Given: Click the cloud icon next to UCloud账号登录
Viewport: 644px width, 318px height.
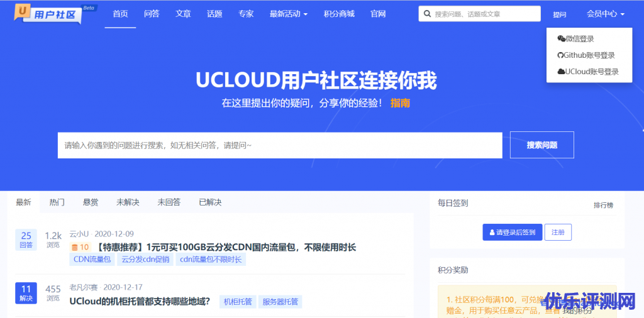Looking at the screenshot, I should click(561, 72).
